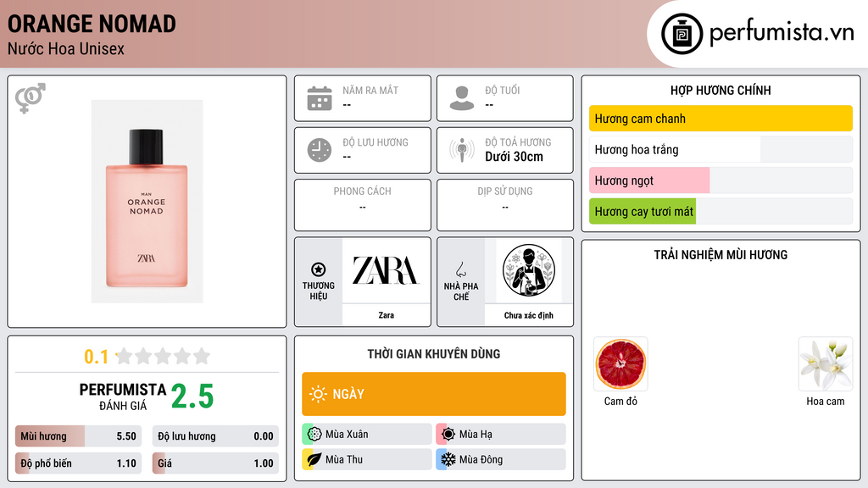Select the Mùa Hạ season label
Screen dimensions: 868x488
(x=476, y=435)
